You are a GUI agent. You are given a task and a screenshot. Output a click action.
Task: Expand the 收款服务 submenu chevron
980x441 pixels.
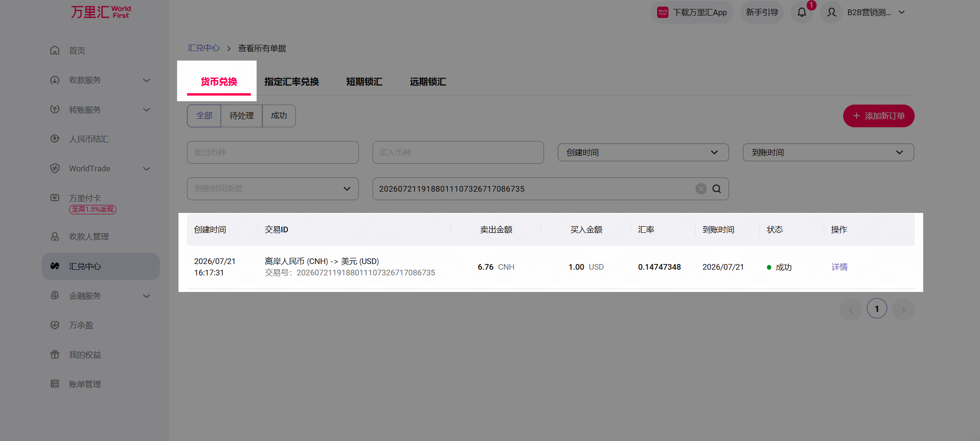(147, 80)
